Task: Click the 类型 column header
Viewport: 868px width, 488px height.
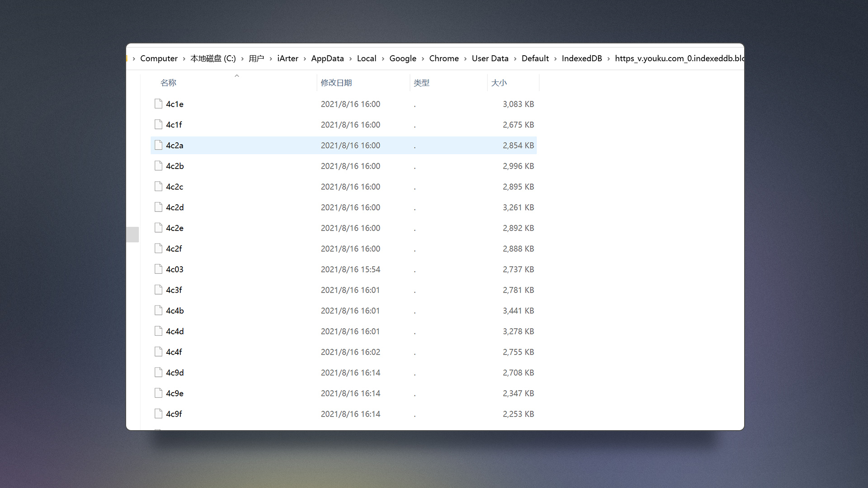Action: (421, 83)
